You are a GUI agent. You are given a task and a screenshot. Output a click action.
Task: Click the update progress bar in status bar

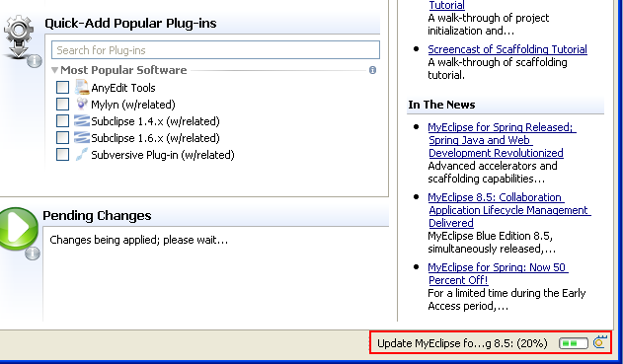pos(574,343)
